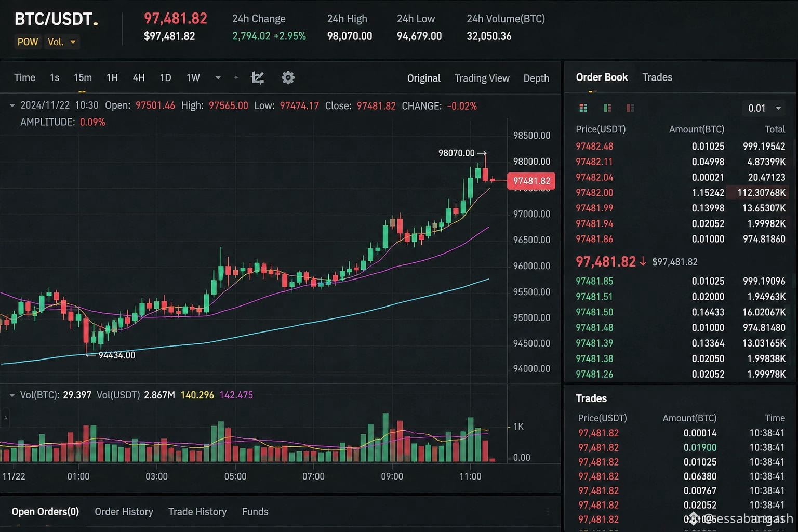Click ask price 97481.99 row

pos(681,208)
